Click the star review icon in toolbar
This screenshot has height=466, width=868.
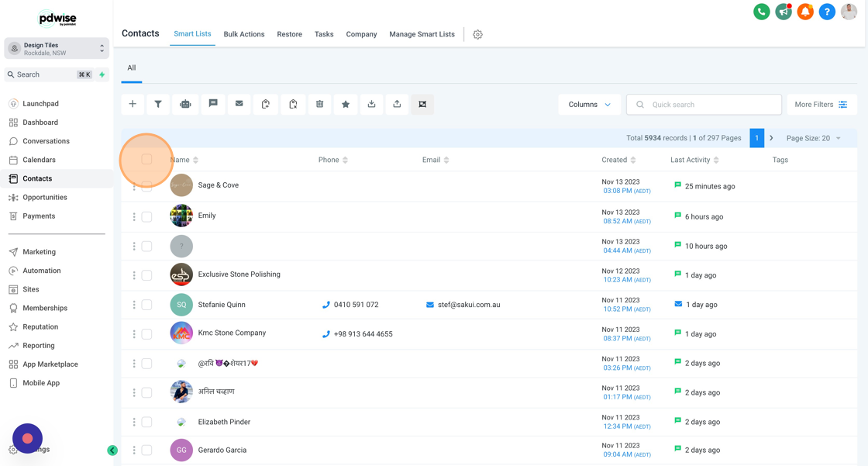coord(346,104)
